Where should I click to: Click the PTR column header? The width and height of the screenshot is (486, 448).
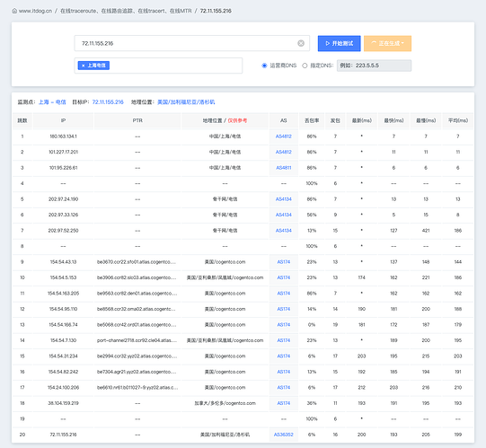[137, 120]
